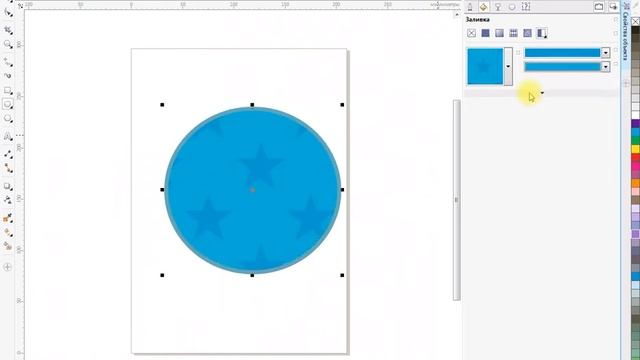This screenshot has width=640, height=360.
Task: Choose Bitmap pattern fill type
Action: pyautogui.click(x=527, y=33)
